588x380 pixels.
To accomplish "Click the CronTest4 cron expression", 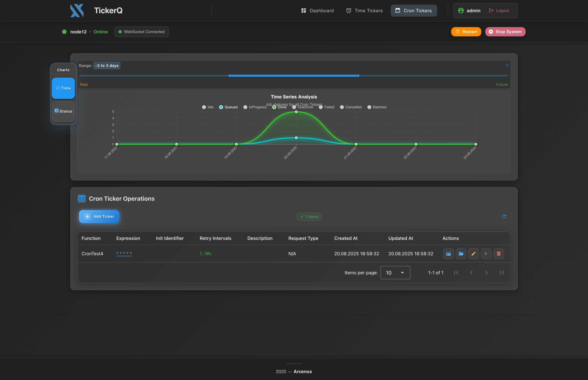I will pyautogui.click(x=124, y=253).
